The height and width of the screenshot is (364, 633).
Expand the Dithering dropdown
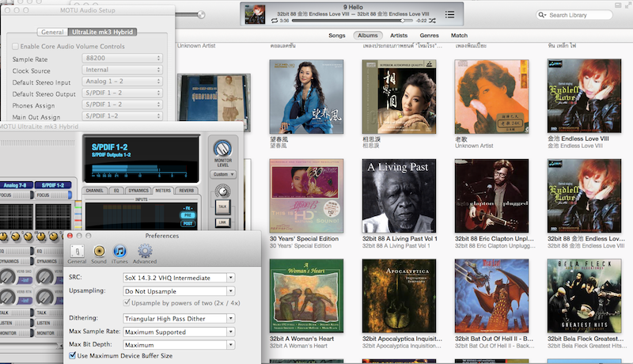point(179,317)
